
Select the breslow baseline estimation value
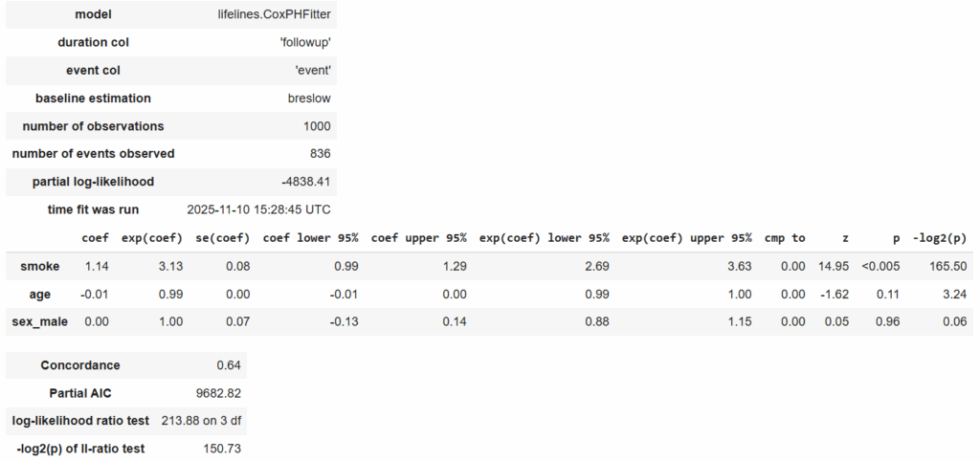(309, 99)
